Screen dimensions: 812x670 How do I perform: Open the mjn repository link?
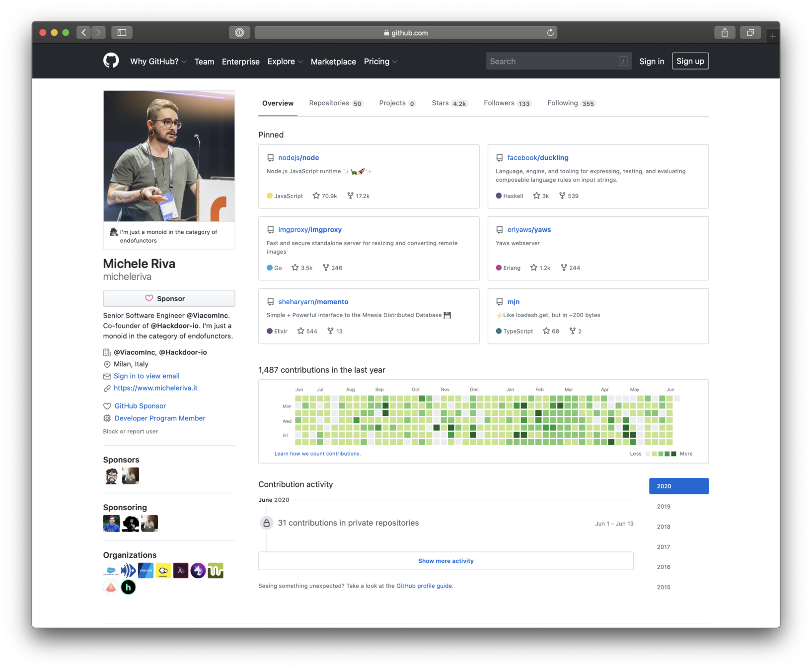pyautogui.click(x=513, y=302)
